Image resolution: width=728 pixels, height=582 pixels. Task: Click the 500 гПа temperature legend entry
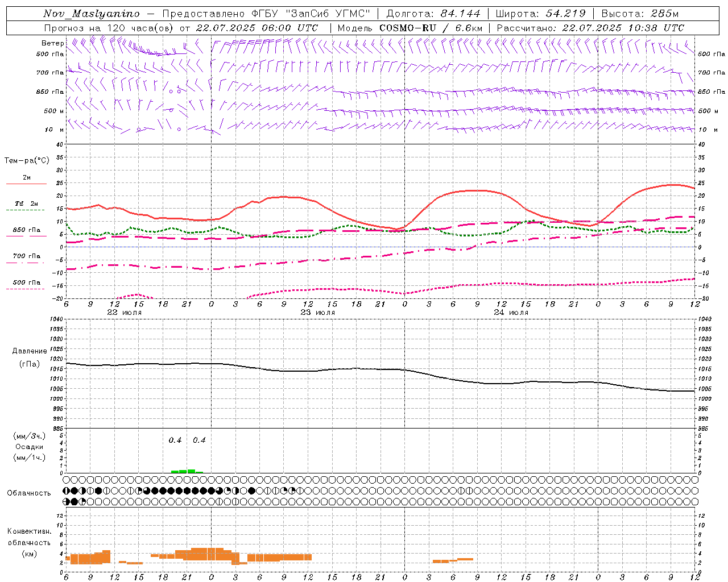(26, 285)
